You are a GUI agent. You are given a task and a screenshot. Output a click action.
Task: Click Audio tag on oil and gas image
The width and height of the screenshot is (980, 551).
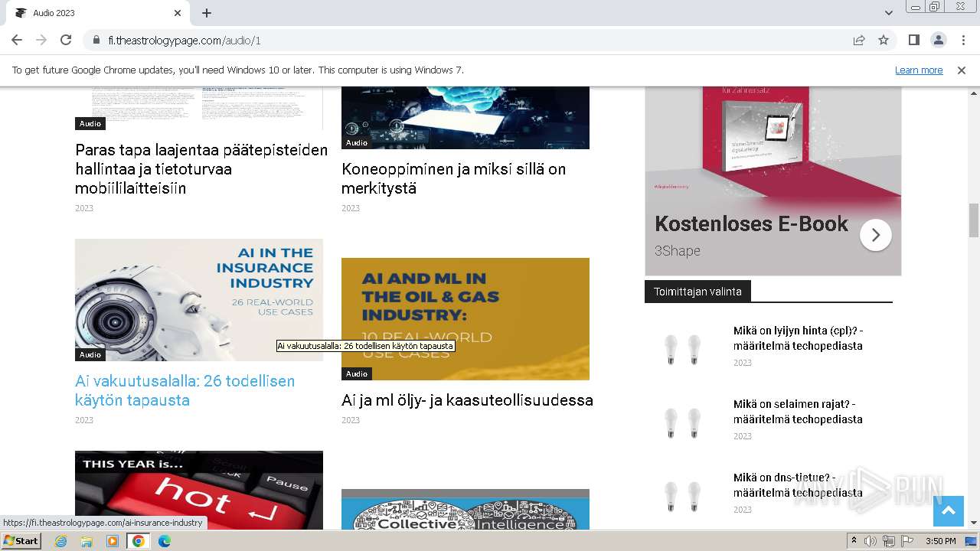pos(357,373)
